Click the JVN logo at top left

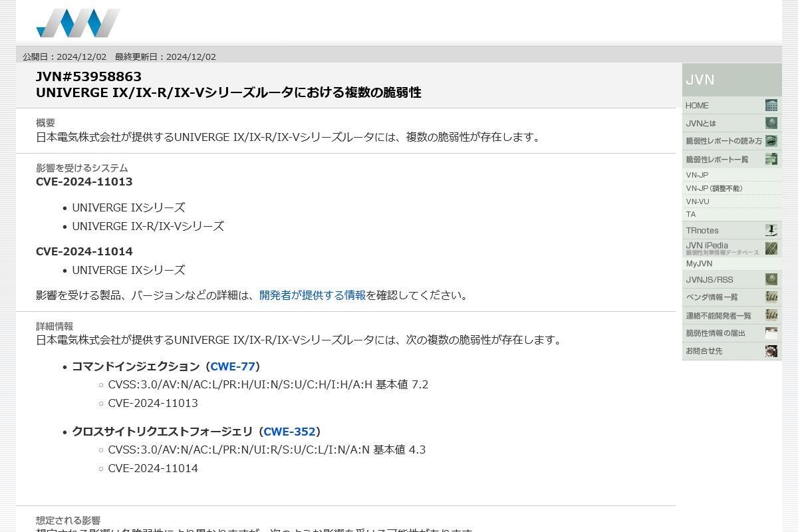(78, 23)
